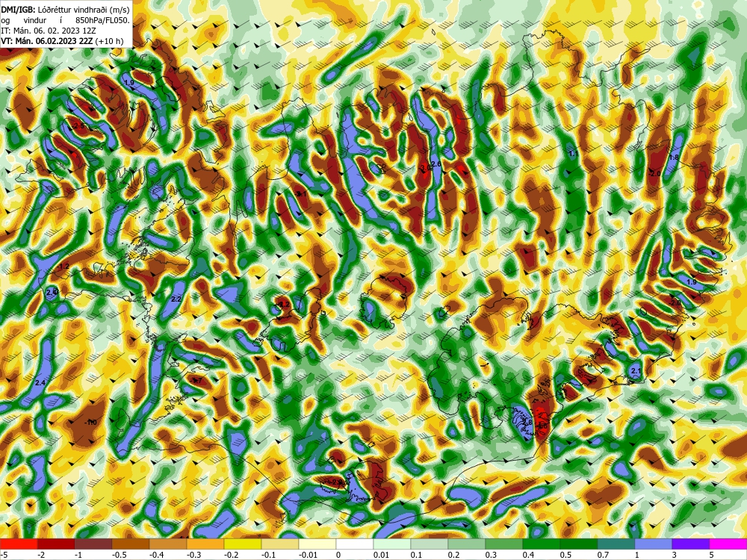Click the 2.6 value label on the map
This screenshot has height=560, width=747.
(436, 164)
